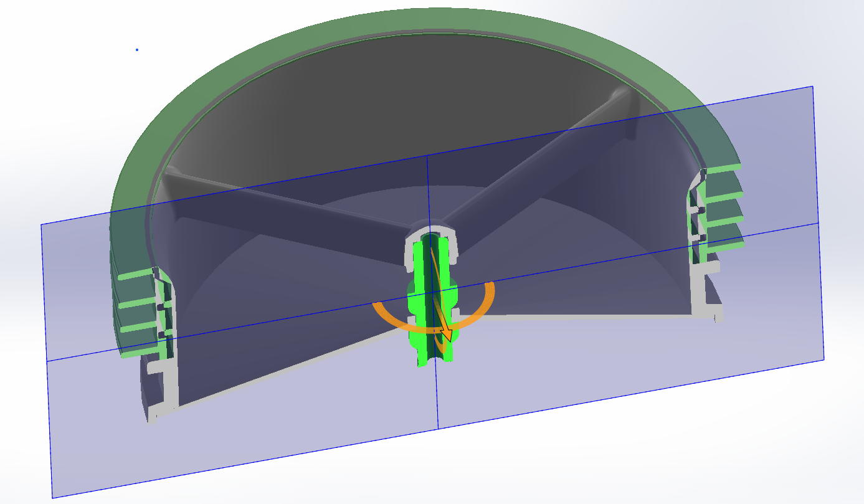
Task: Click where the blue plane axes intersect
Action: [432, 292]
